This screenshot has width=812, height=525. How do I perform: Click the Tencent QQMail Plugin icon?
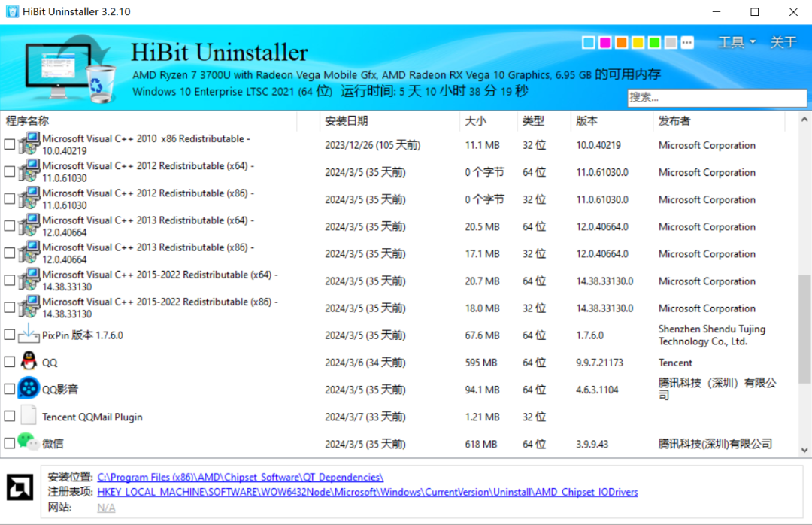(27, 416)
